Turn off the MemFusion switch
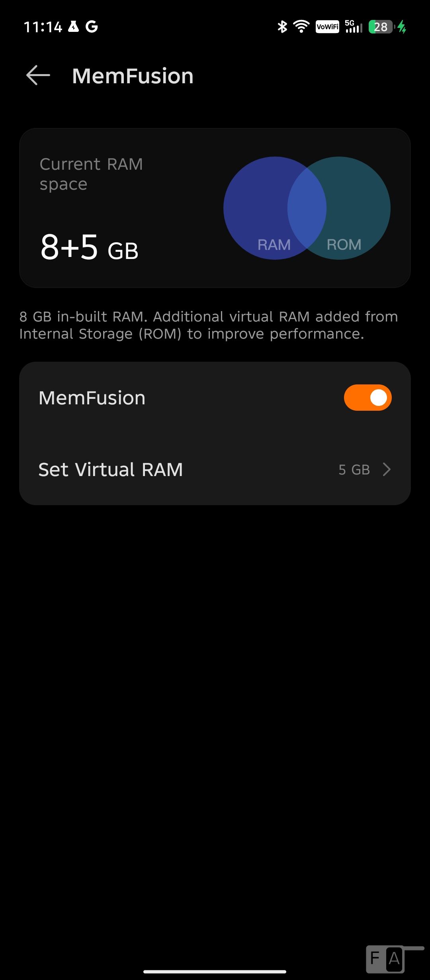This screenshot has width=430, height=980. coord(367,398)
